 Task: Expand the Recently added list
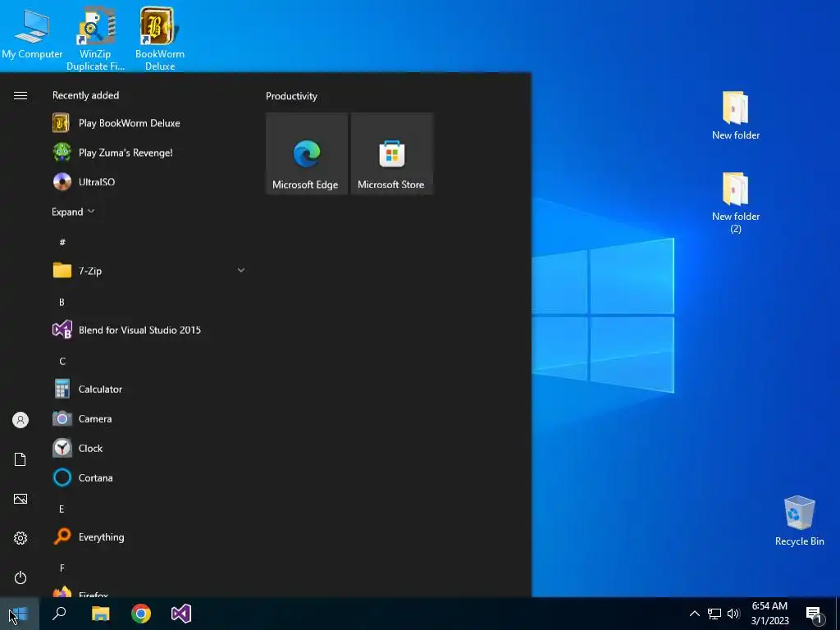pos(73,212)
